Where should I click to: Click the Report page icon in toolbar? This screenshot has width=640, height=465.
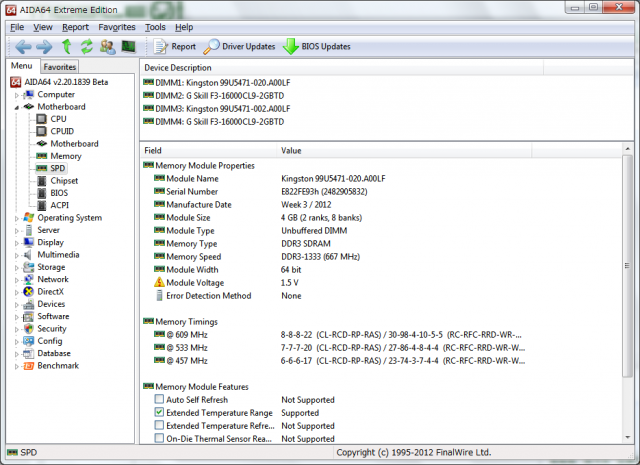160,47
